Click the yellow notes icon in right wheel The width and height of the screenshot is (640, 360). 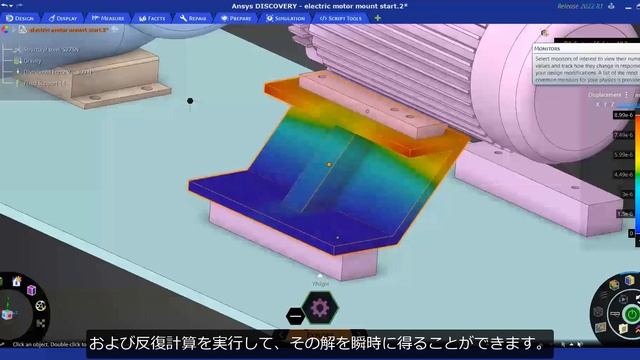623,329
